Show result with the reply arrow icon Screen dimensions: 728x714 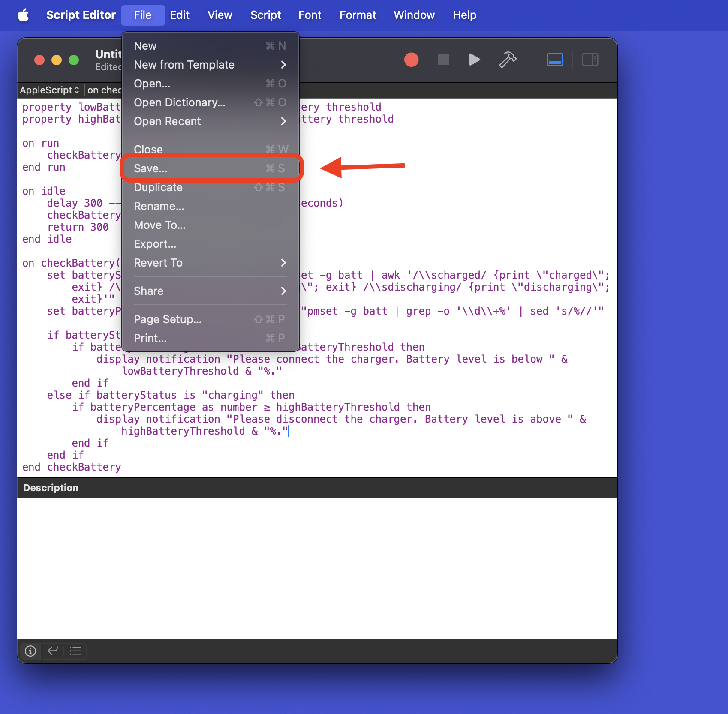click(x=53, y=651)
